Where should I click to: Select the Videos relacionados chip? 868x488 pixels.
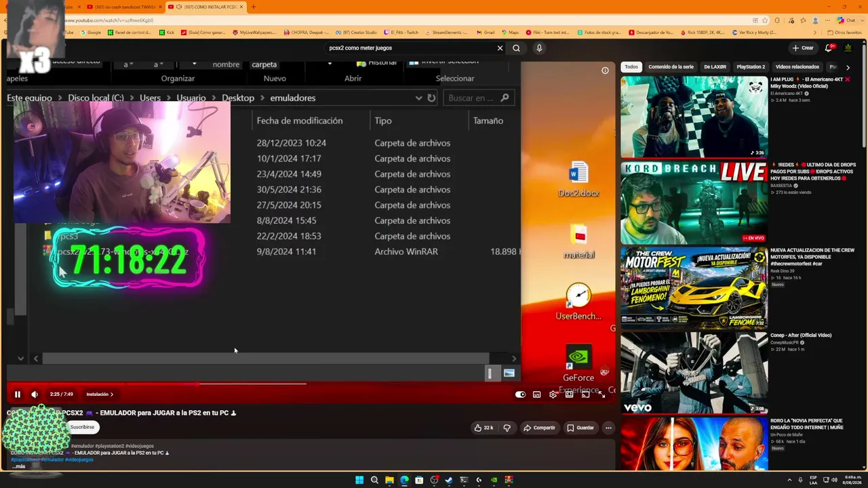[797, 67]
